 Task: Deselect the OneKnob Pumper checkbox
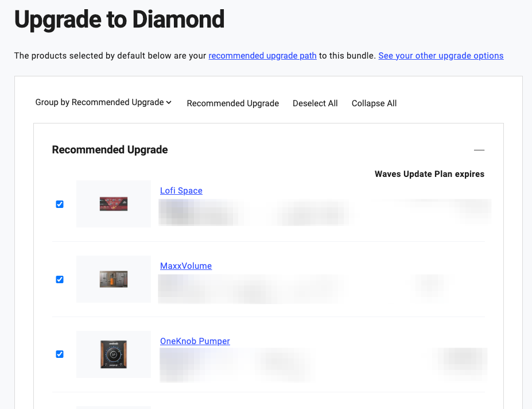click(59, 354)
